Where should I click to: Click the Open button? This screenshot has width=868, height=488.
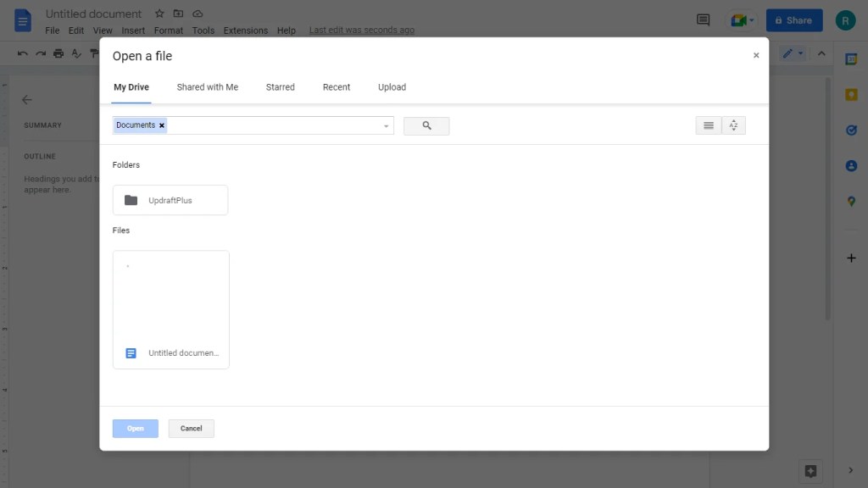click(x=136, y=428)
